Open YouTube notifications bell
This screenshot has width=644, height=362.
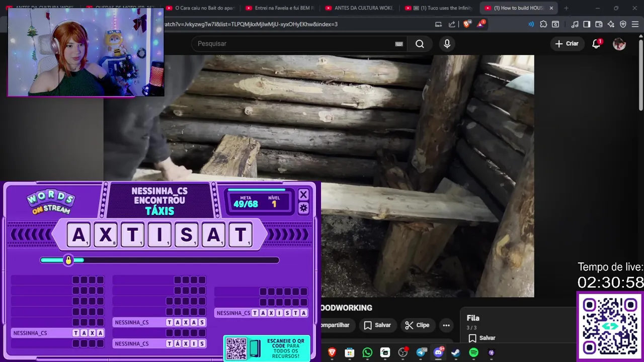point(596,44)
